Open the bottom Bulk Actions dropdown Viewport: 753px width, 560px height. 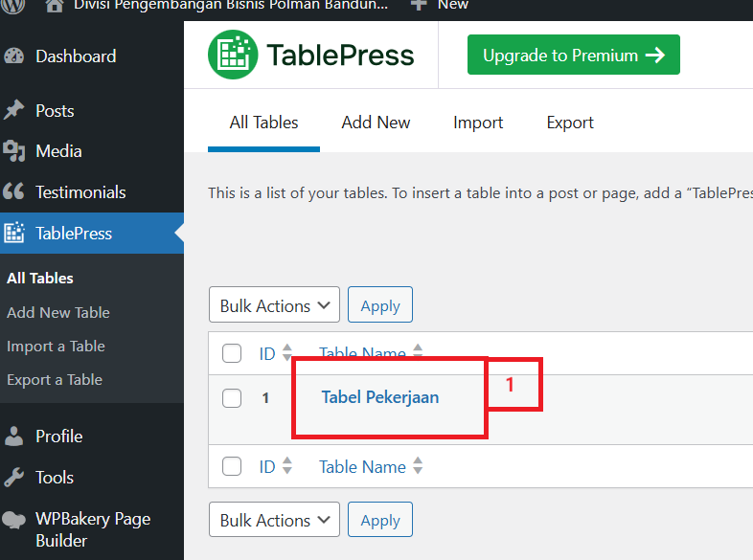point(274,521)
